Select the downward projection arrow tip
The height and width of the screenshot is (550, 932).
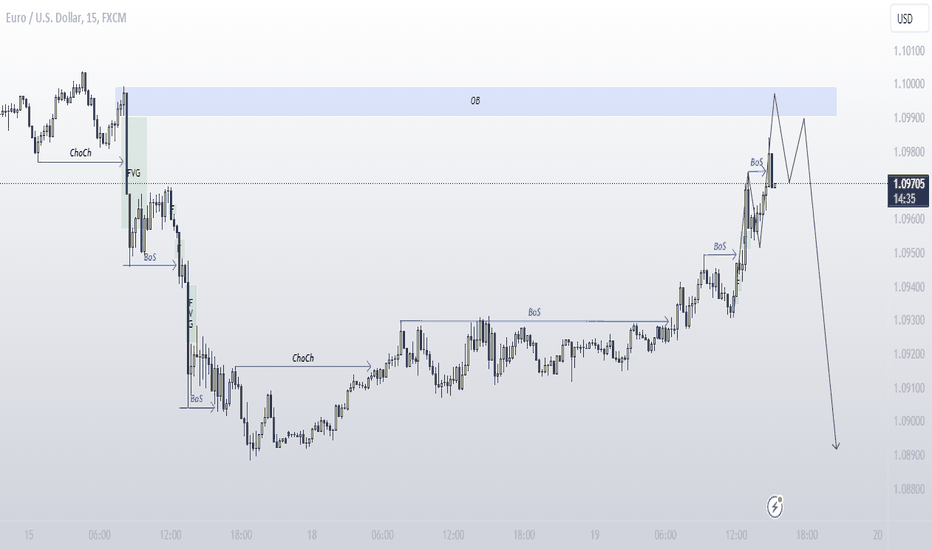[836, 445]
